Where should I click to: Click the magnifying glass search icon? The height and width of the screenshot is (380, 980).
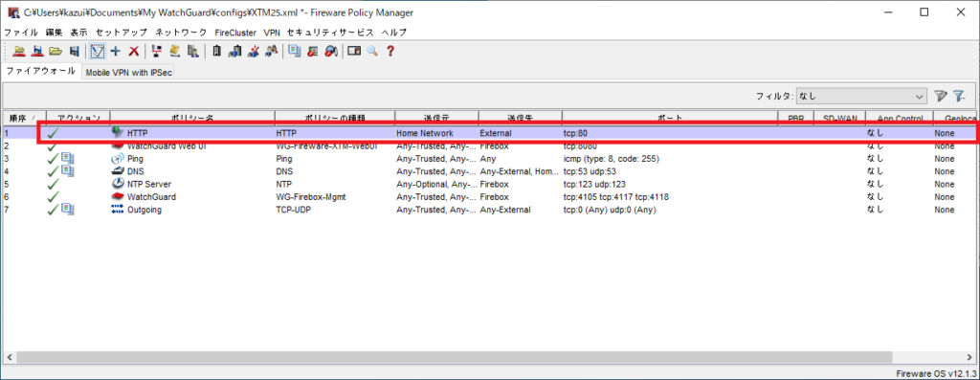pos(372,52)
